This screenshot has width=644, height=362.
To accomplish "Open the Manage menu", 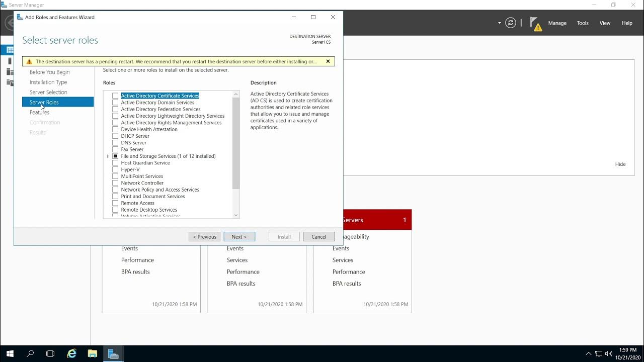I will pyautogui.click(x=557, y=23).
